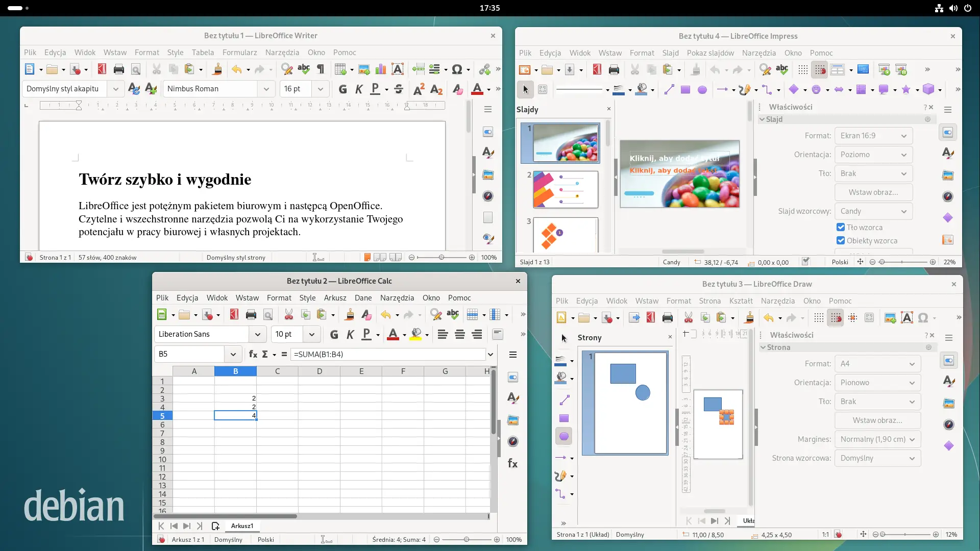
Task: Click column B header in Calc
Action: click(235, 371)
